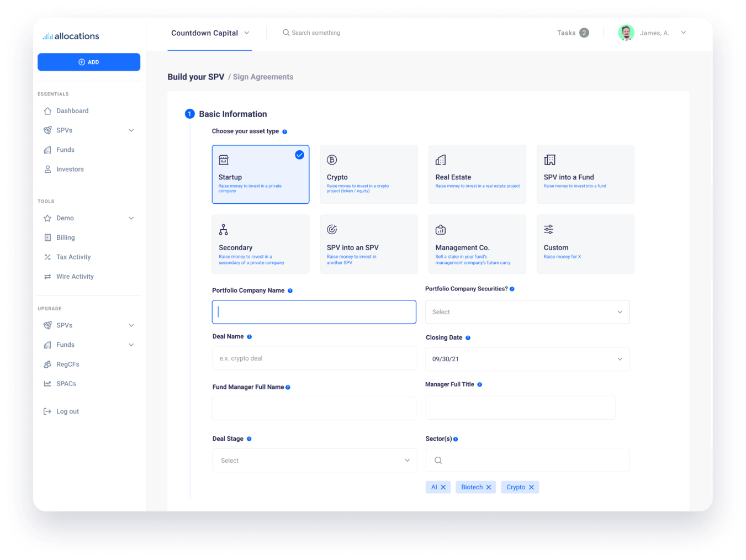Select the SPV into a Fund icon

(548, 159)
